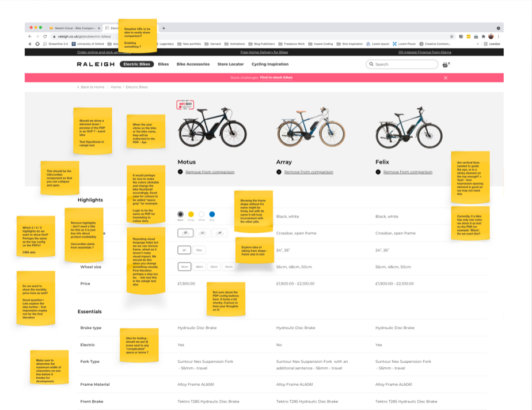This screenshot has height=410, width=532.
Task: Collapse the Highlights accordion section
Action: 90,200
